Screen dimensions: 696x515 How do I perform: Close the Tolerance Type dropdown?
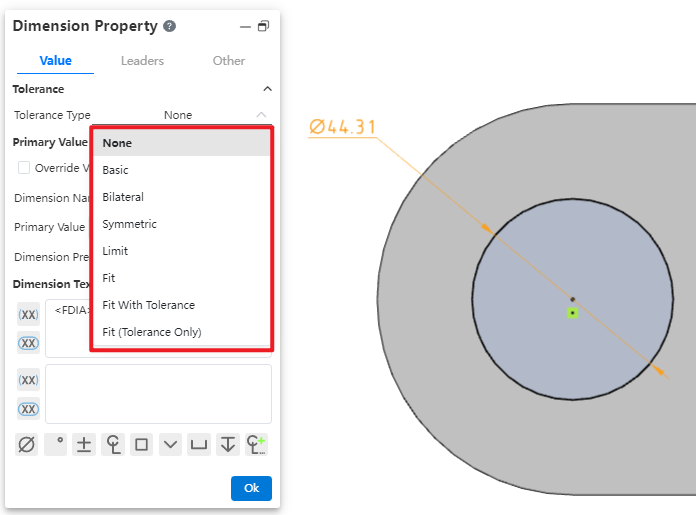(261, 115)
